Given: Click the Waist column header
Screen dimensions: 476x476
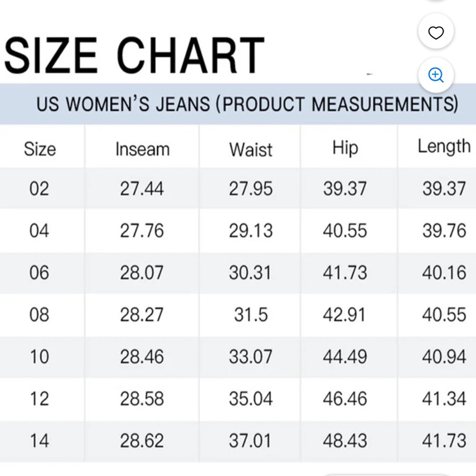Looking at the screenshot, I should [x=251, y=149].
